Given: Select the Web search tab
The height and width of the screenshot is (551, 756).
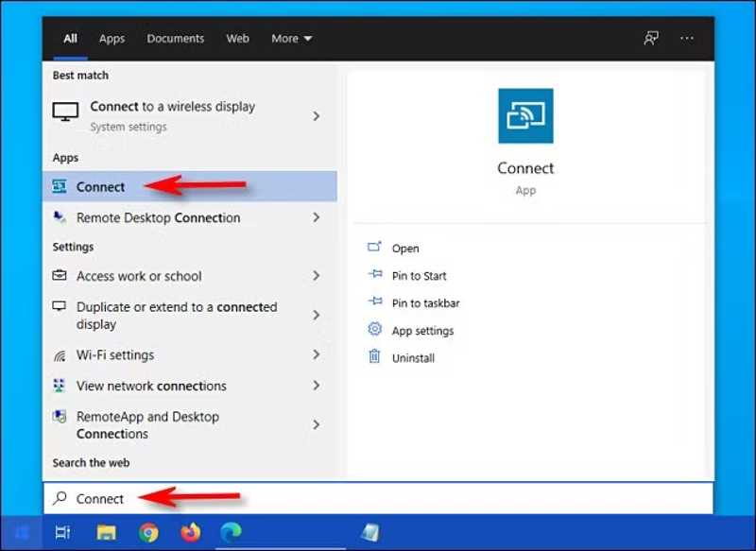Looking at the screenshot, I should point(238,39).
